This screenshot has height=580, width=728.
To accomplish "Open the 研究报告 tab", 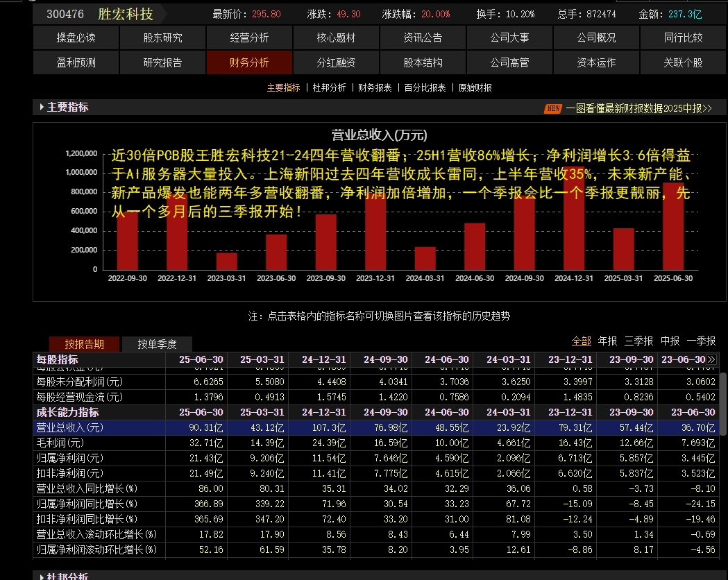I will pyautogui.click(x=162, y=62).
